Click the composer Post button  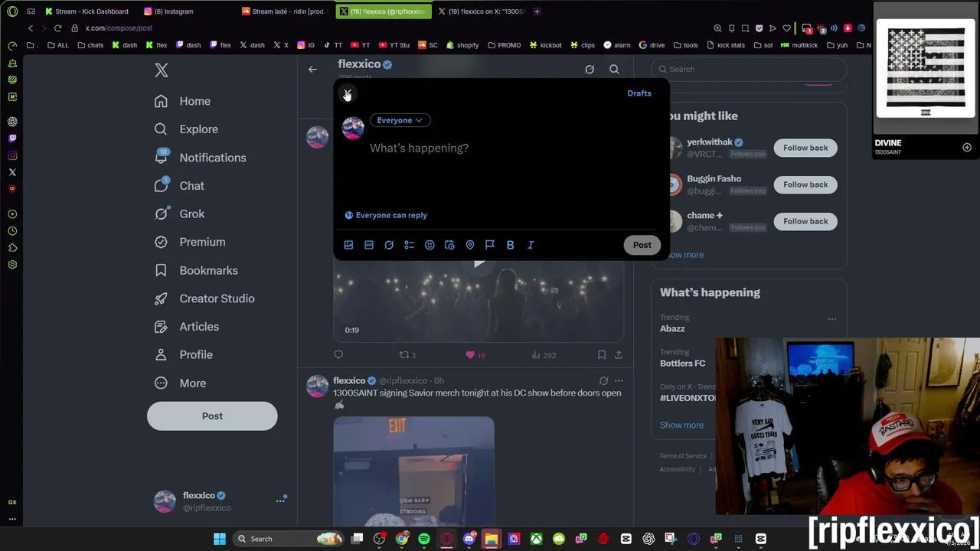click(642, 245)
